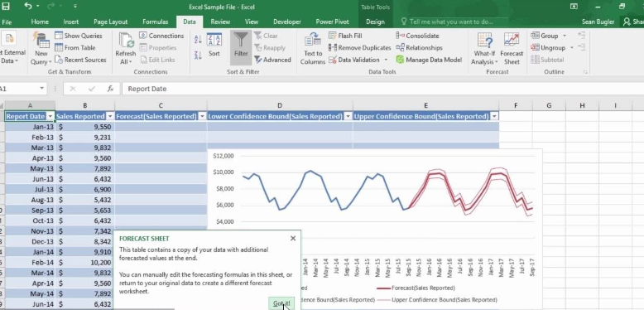This screenshot has width=644, height=310.
Task: Save the workbook with the Save icon
Action: [x=6, y=6]
